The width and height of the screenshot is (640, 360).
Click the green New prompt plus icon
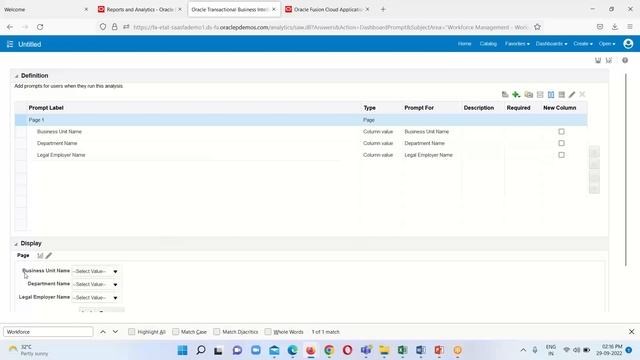516,95
